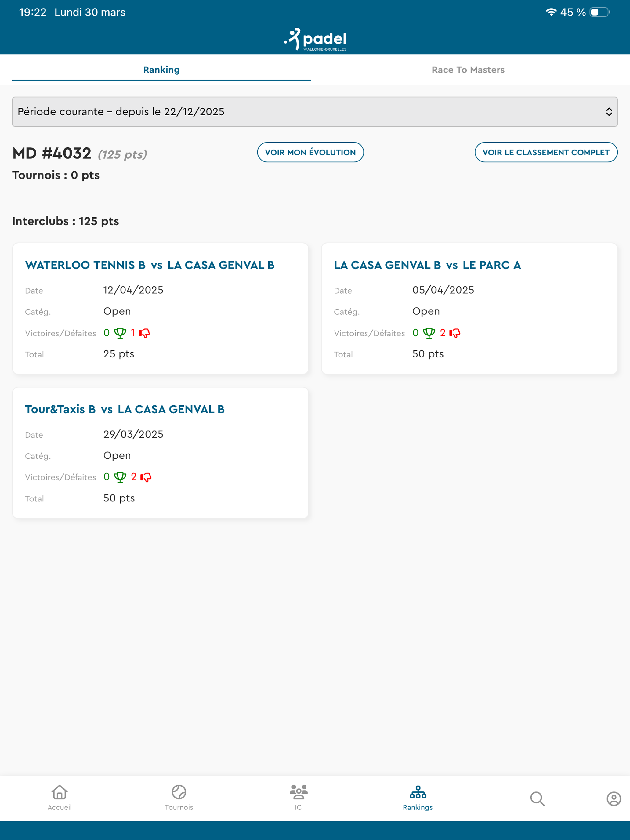Tap the Accueil label in bottom bar
Image resolution: width=630 pixels, height=840 pixels.
(x=60, y=807)
